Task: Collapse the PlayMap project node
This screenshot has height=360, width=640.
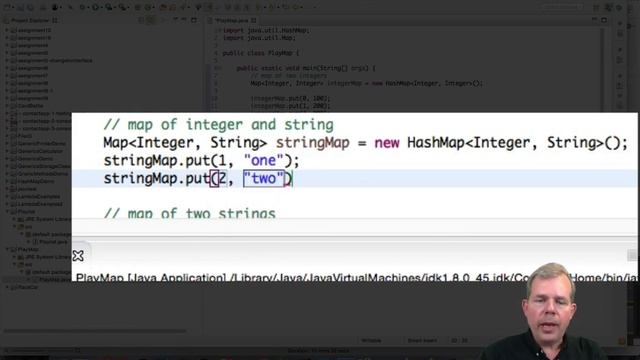Action: pyautogui.click(x=7, y=249)
